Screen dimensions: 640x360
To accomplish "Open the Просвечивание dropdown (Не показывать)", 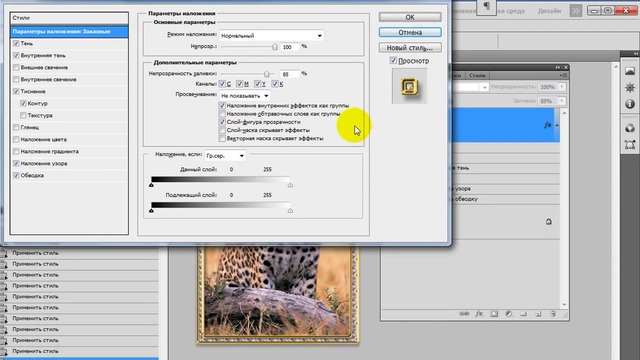I will point(244,96).
